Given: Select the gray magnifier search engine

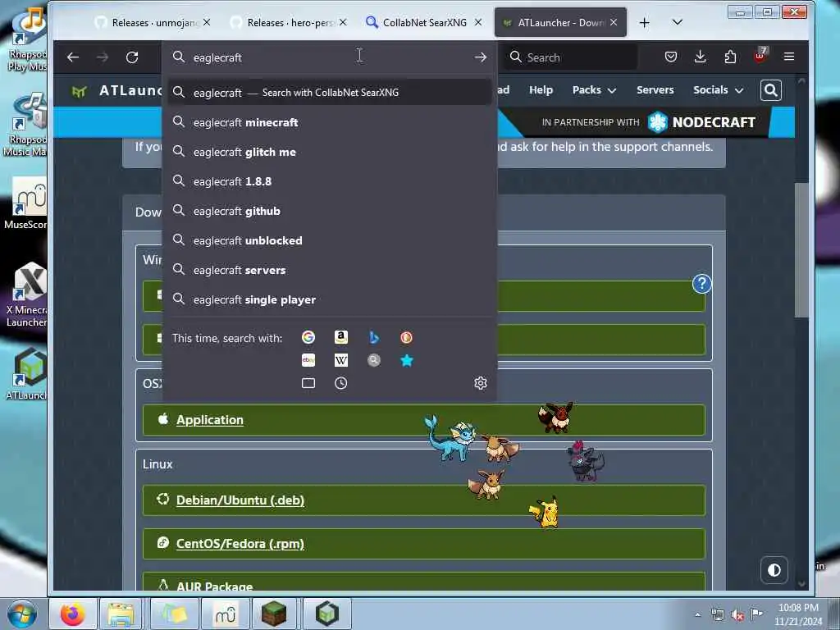Looking at the screenshot, I should coord(374,360).
